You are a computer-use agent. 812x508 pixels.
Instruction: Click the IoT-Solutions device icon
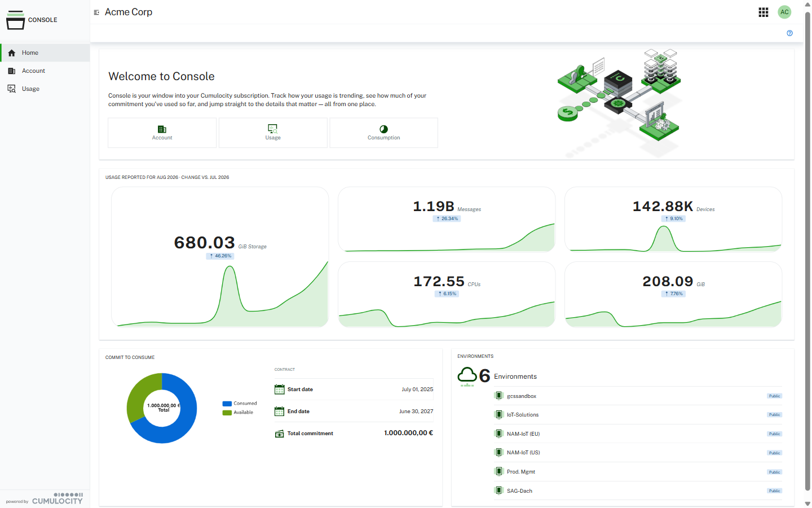click(498, 415)
